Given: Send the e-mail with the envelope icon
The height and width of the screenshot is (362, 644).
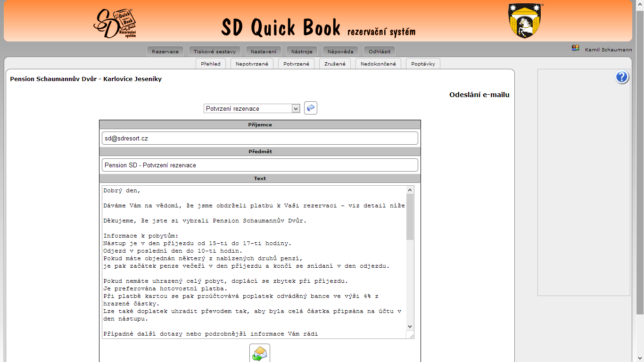Looking at the screenshot, I should [x=260, y=353].
